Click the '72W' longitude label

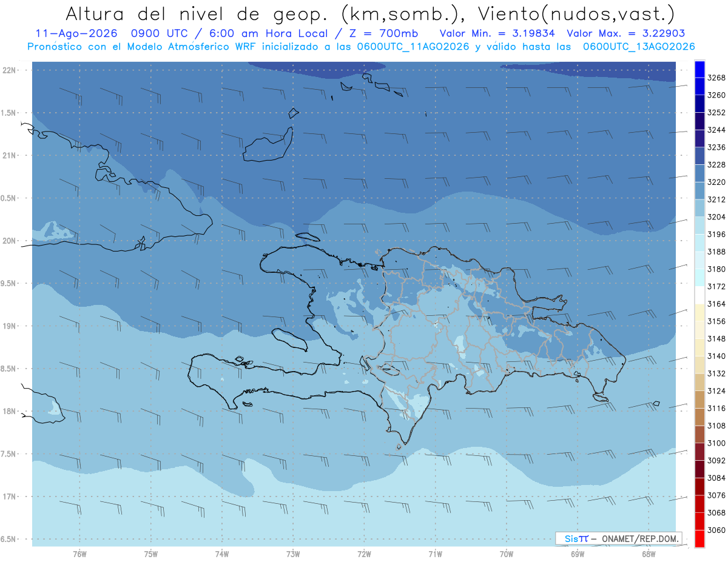coord(364,554)
